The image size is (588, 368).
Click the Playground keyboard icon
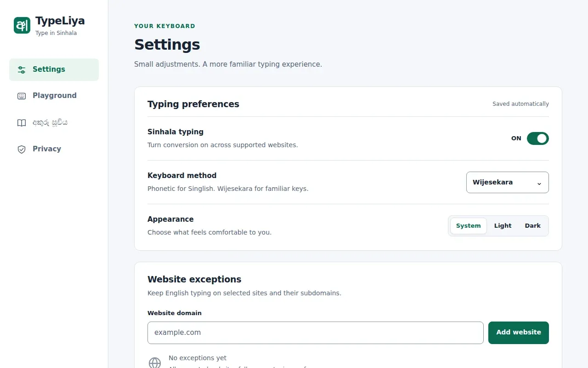pos(22,96)
